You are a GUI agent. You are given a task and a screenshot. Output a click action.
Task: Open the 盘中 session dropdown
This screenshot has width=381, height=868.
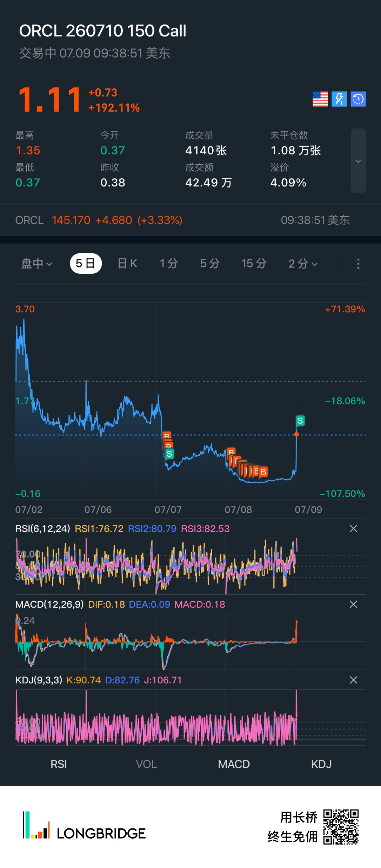click(37, 264)
